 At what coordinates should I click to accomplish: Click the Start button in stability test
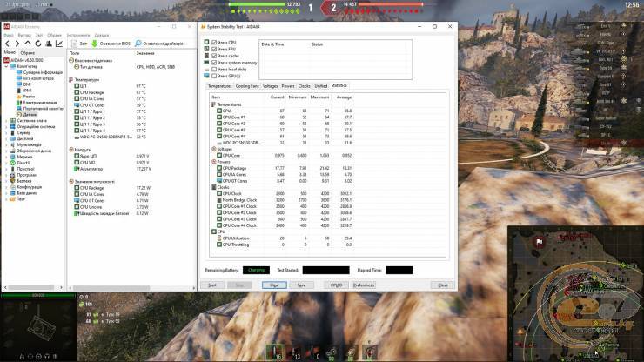pyautogui.click(x=212, y=285)
